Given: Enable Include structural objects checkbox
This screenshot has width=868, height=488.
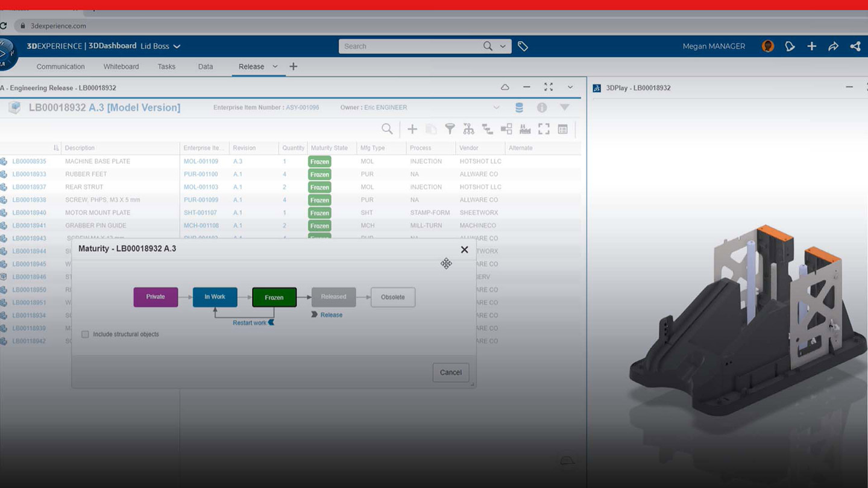Looking at the screenshot, I should click(x=85, y=334).
